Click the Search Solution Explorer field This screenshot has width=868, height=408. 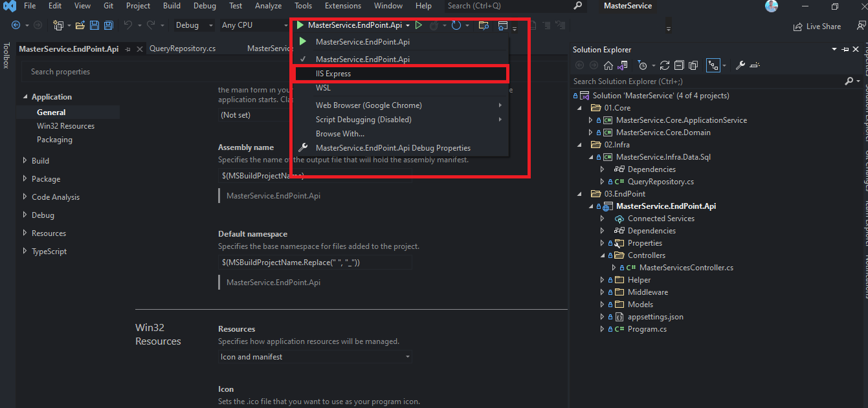pyautogui.click(x=708, y=81)
